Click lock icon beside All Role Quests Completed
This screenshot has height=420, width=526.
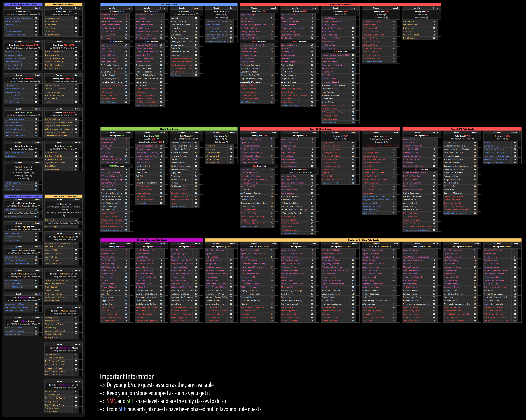click(x=36, y=149)
